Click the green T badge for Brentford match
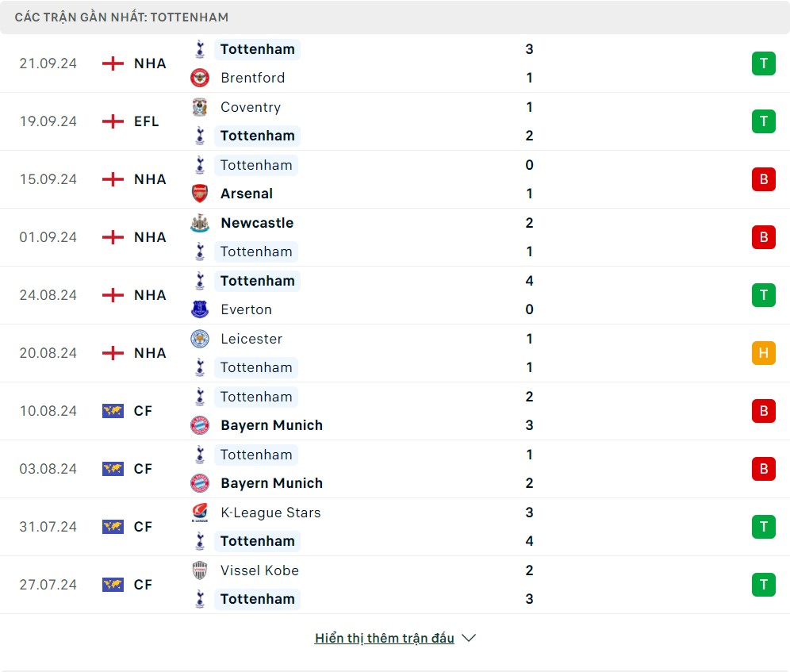Screen dimensions: 790x672 pos(763,63)
